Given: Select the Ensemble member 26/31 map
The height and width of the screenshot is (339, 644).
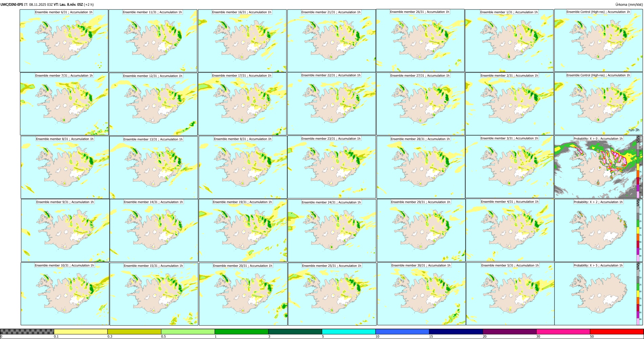Looking at the screenshot, I should [x=420, y=40].
